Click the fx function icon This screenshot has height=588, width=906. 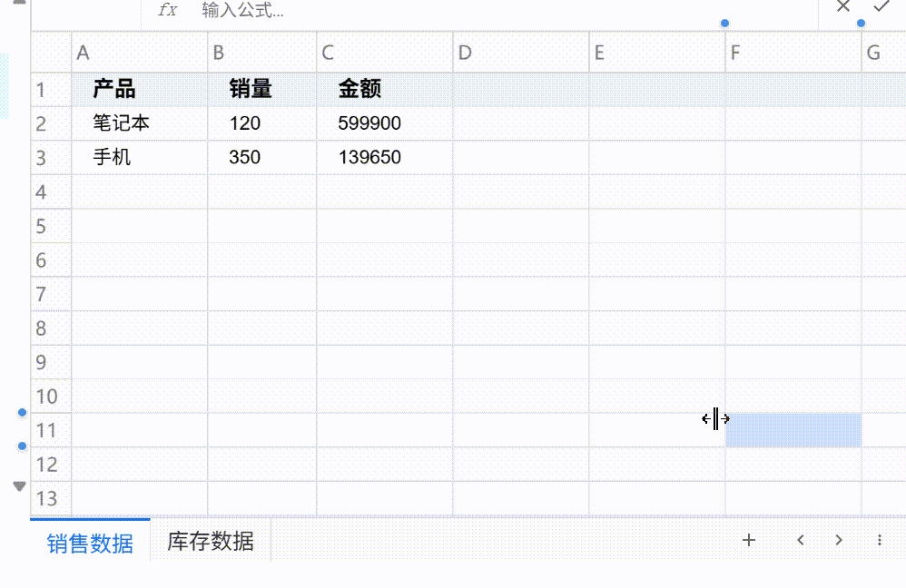[x=167, y=9]
